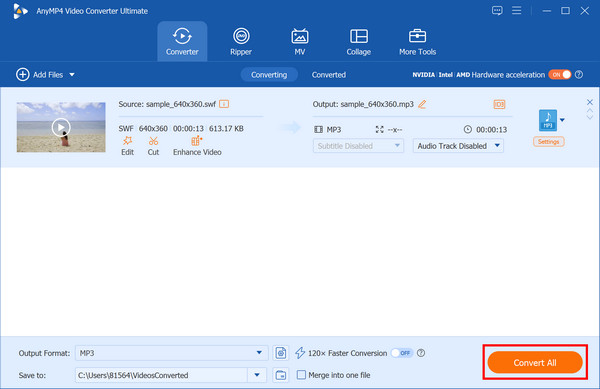Screen dimensions: 600x389
Task: Open the ID3 tag editor icon
Action: tap(499, 104)
